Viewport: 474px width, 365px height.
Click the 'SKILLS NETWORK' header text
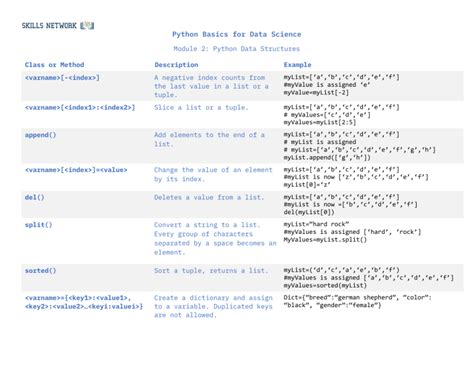click(49, 26)
